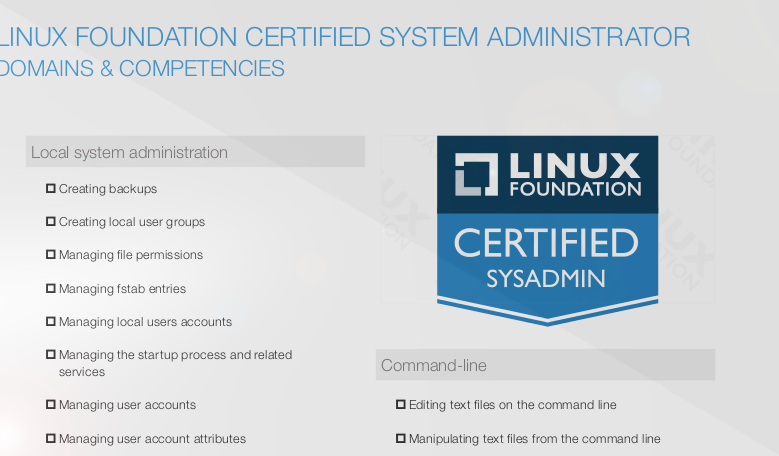Click the Linux Foundation Certified System Administrator title
Screen dimensions: 779x456
[x=345, y=37]
